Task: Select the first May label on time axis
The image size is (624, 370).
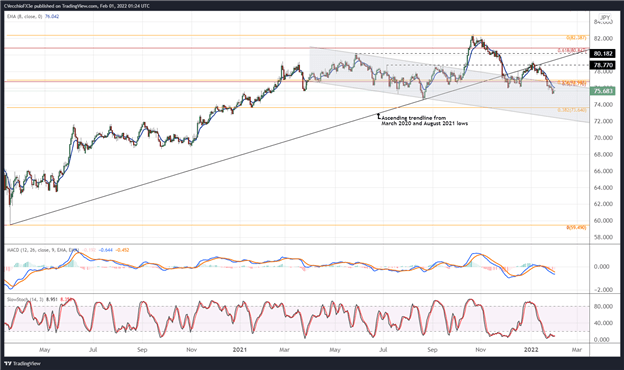Action: coord(45,350)
